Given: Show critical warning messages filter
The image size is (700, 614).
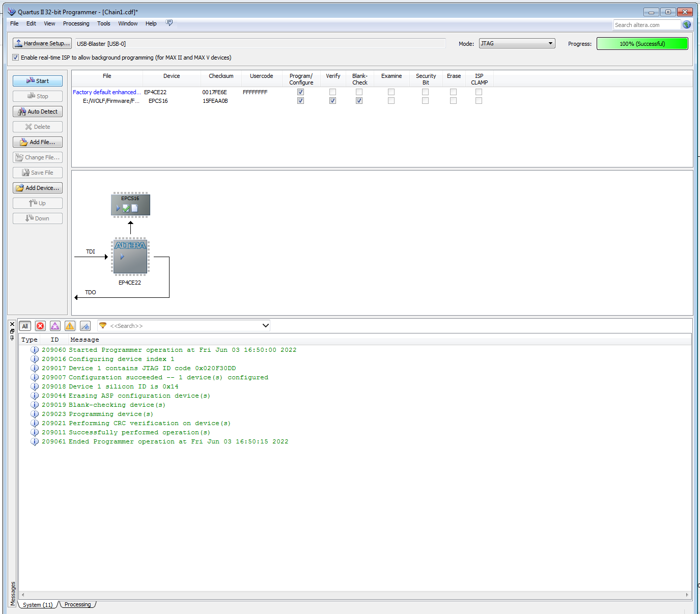Looking at the screenshot, I should (x=55, y=326).
